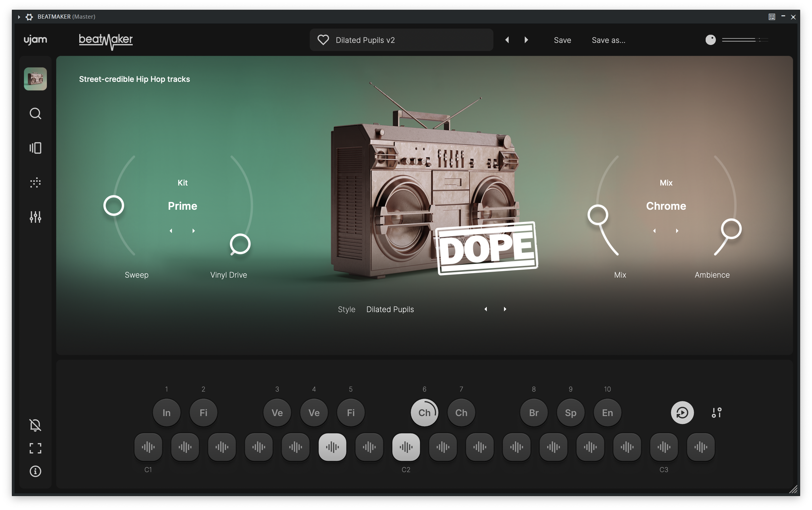Viewport: 812px width, 510px height.
Task: Open the search browser in sidebar
Action: (35, 114)
